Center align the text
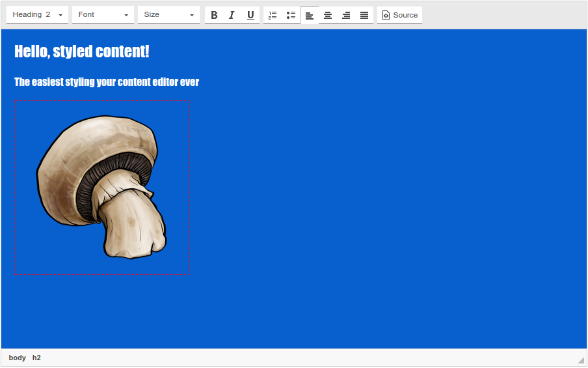 (328, 15)
